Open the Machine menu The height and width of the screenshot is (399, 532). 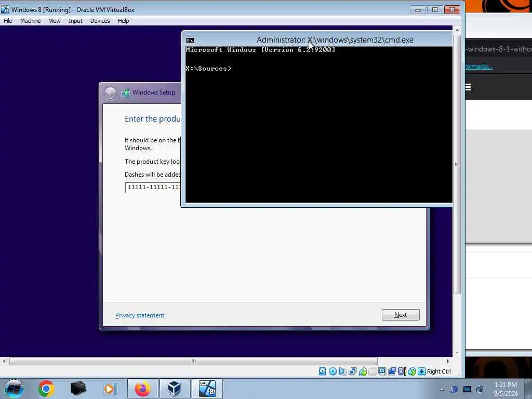30,21
